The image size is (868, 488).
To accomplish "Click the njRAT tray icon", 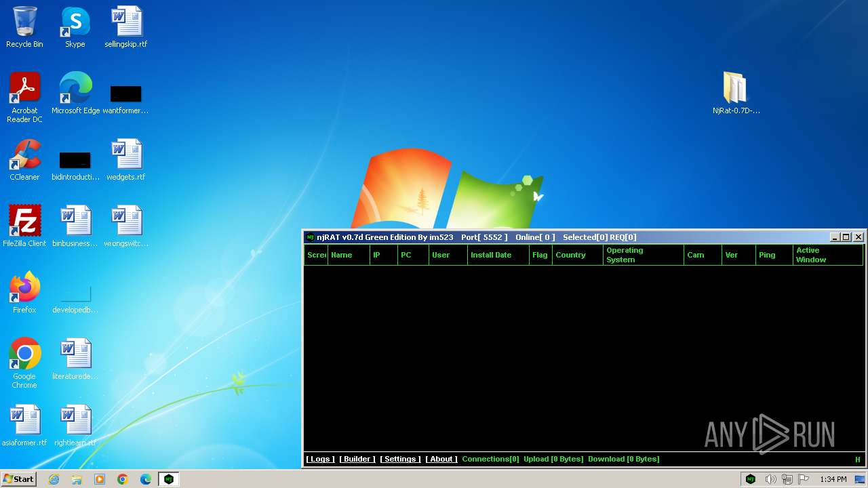I will pyautogui.click(x=751, y=479).
